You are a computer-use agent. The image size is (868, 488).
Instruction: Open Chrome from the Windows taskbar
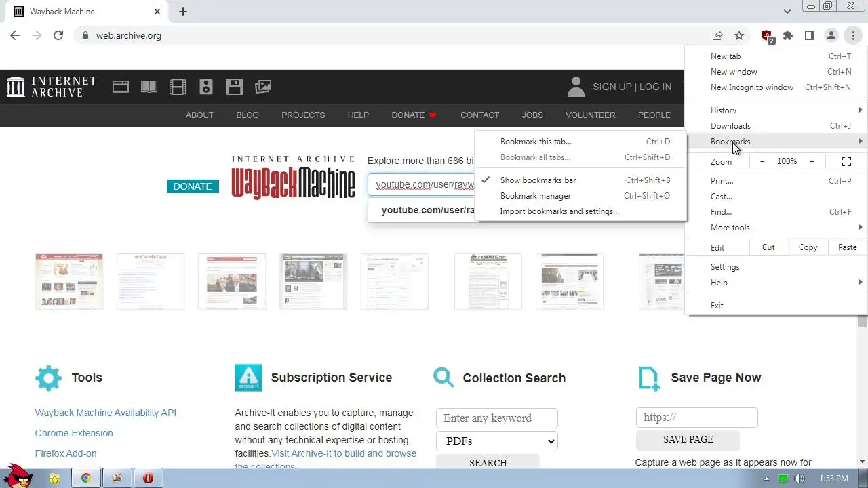click(86, 478)
